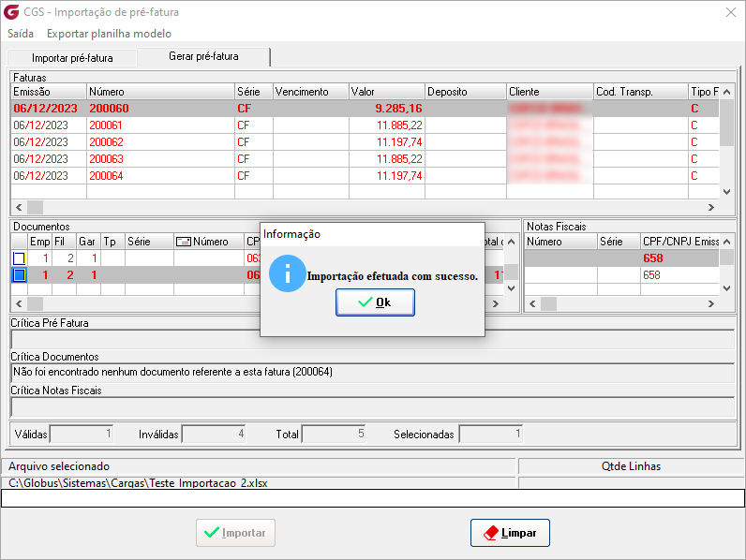Click the Emp column header in Documentos
This screenshot has width=746, height=560.
coord(40,242)
